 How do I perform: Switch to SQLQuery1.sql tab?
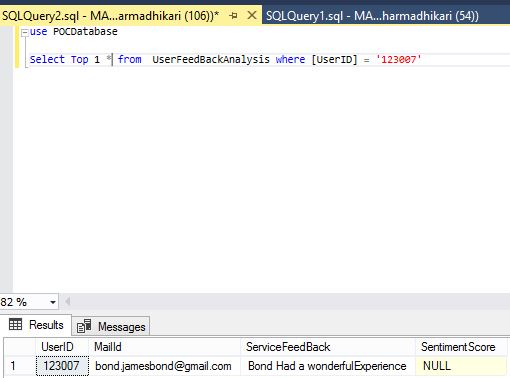(372, 16)
